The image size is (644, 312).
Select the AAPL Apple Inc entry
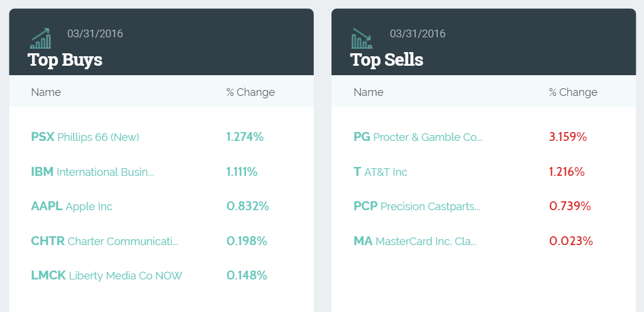(72, 206)
